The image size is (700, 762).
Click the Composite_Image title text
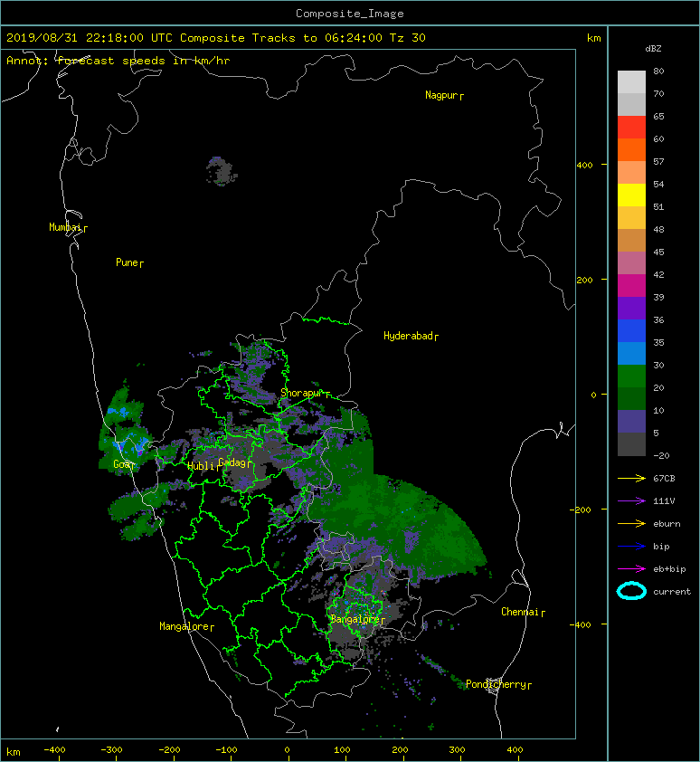(350, 14)
